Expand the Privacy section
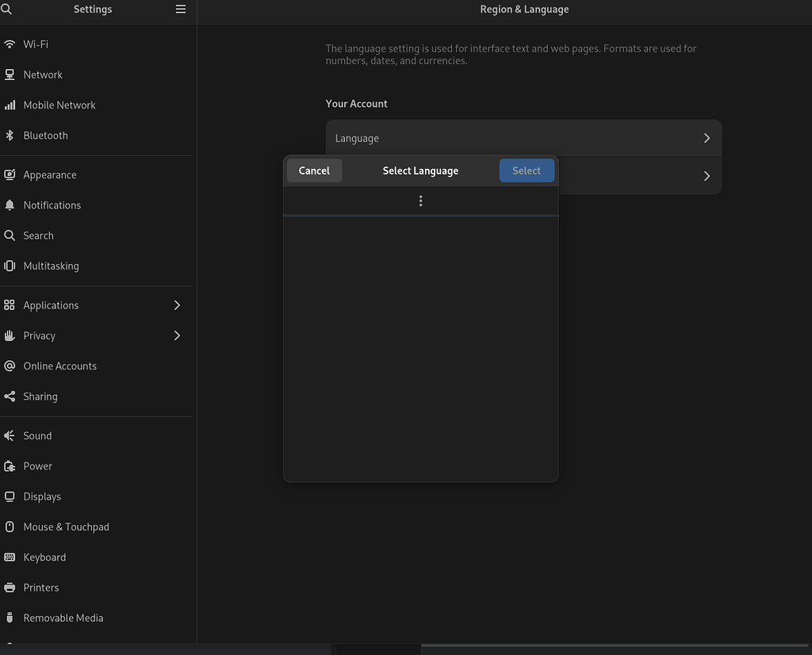The height and width of the screenshot is (655, 812). click(x=178, y=335)
